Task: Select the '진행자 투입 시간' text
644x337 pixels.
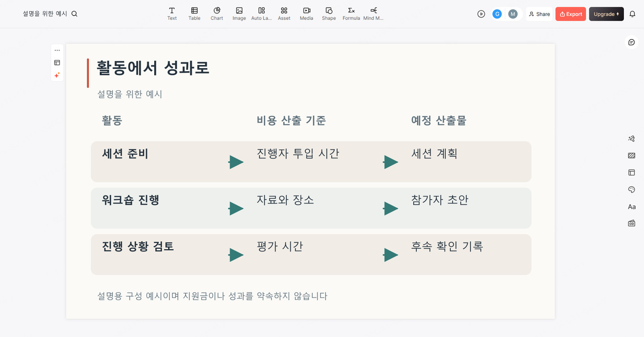Action: pos(298,154)
